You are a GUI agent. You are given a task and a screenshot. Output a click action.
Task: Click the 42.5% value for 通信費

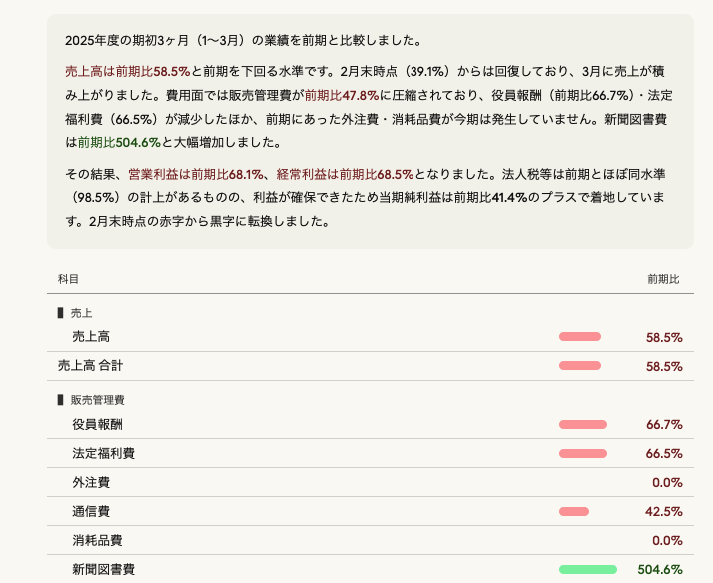coord(663,512)
